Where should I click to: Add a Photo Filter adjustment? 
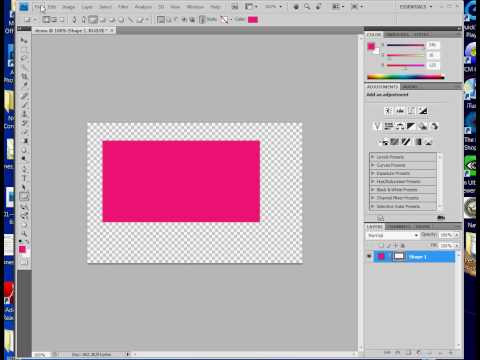point(423,126)
